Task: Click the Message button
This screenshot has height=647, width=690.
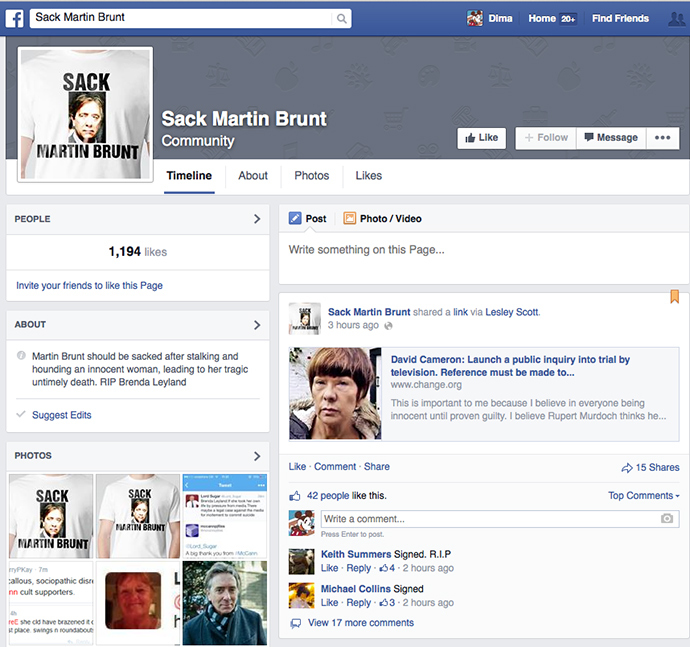Action: (610, 138)
